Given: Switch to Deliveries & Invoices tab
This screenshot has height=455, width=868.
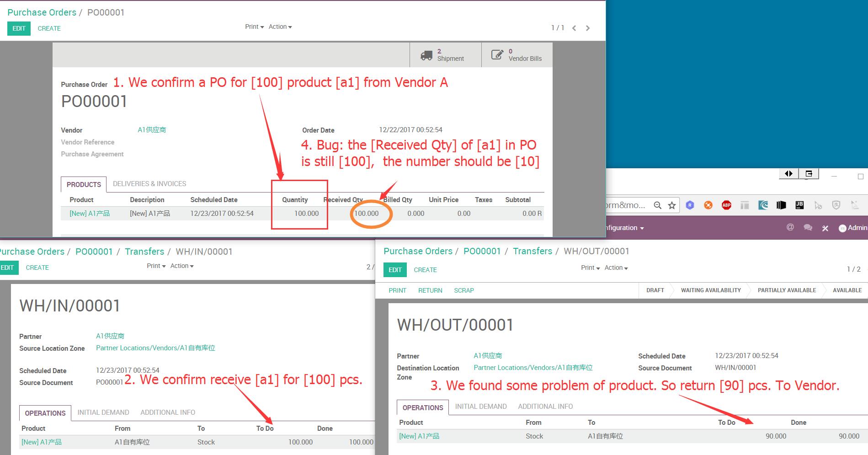Looking at the screenshot, I should tap(149, 184).
